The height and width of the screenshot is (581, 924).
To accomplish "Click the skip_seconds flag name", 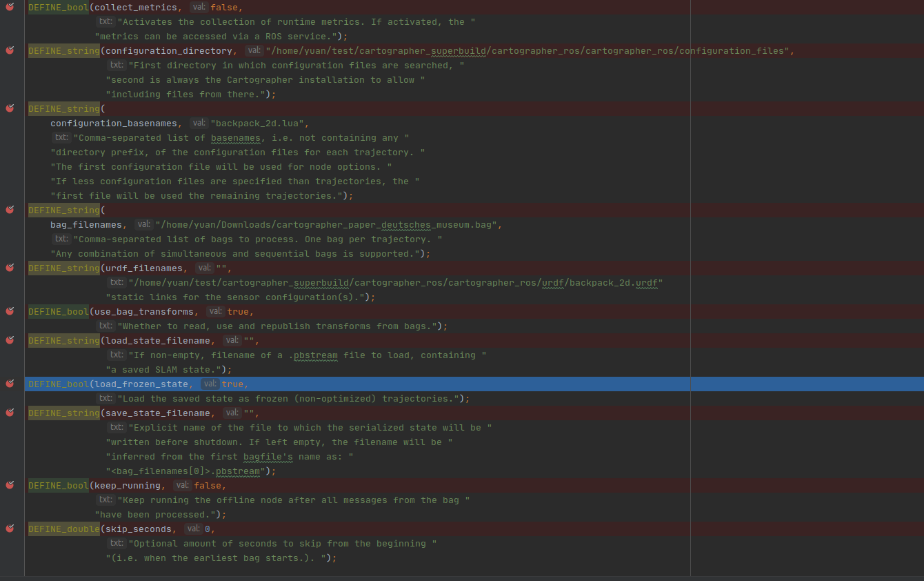I will 139,529.
